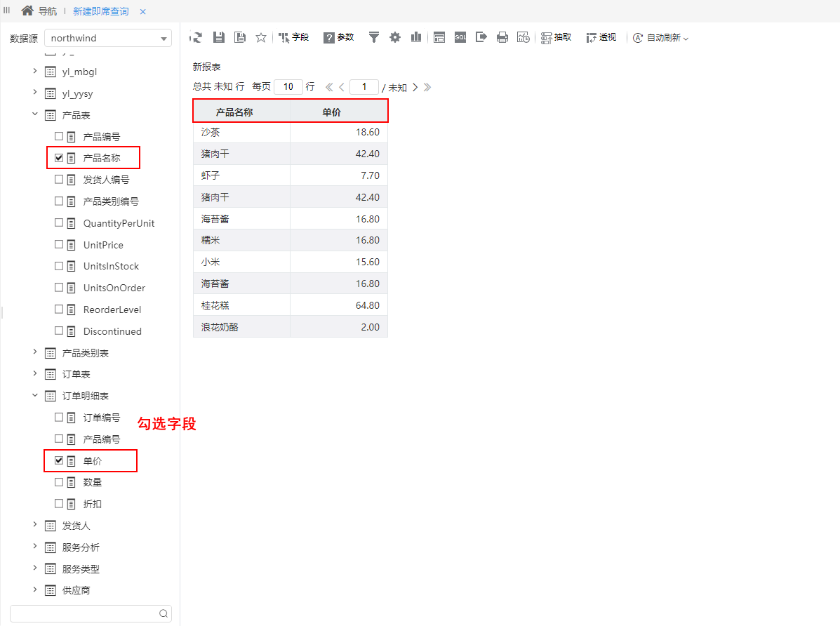Click the rows-per-page input showing 10
This screenshot has width=840, height=626.
[x=288, y=87]
